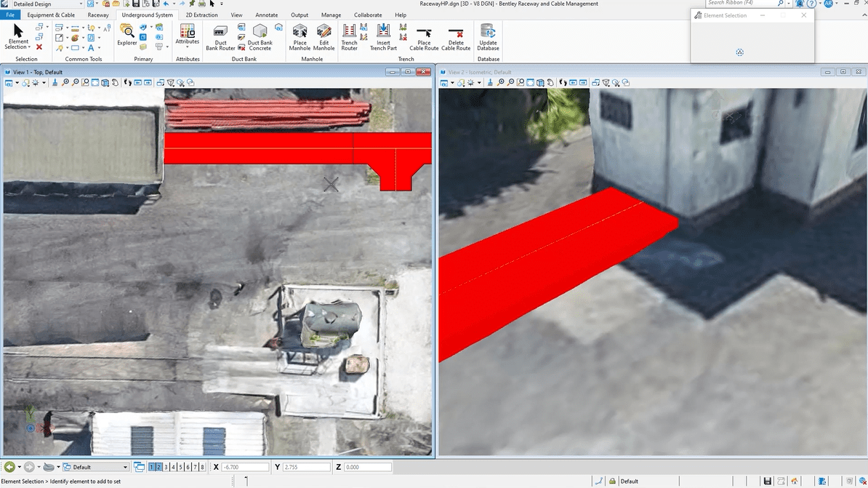Viewport: 868px width, 488px height.
Task: Toggle view 1 button off
Action: (x=152, y=467)
